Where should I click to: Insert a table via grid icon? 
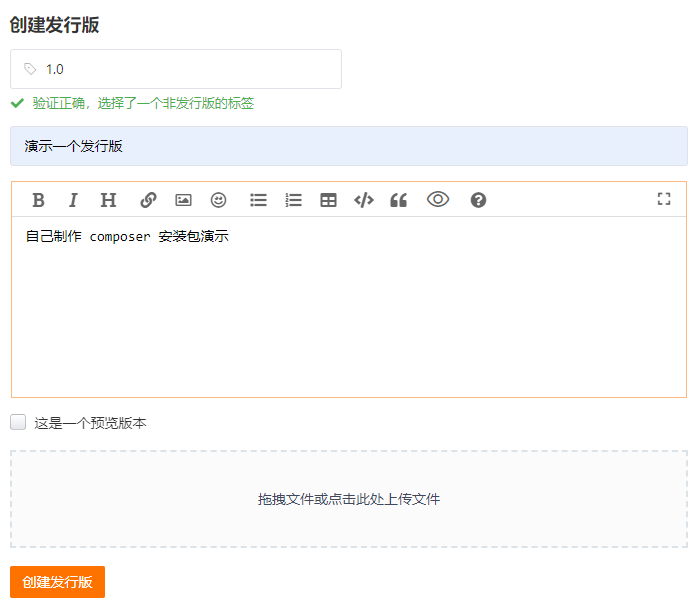tap(328, 200)
